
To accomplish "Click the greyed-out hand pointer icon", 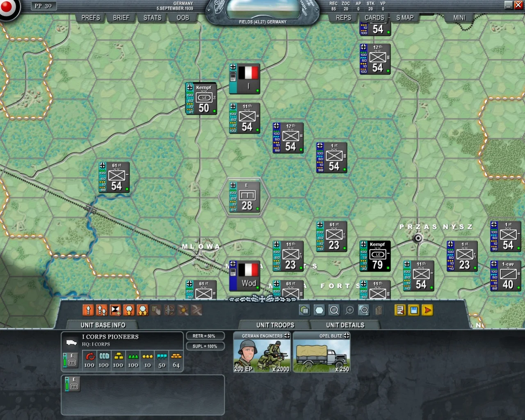I will coord(156,310).
